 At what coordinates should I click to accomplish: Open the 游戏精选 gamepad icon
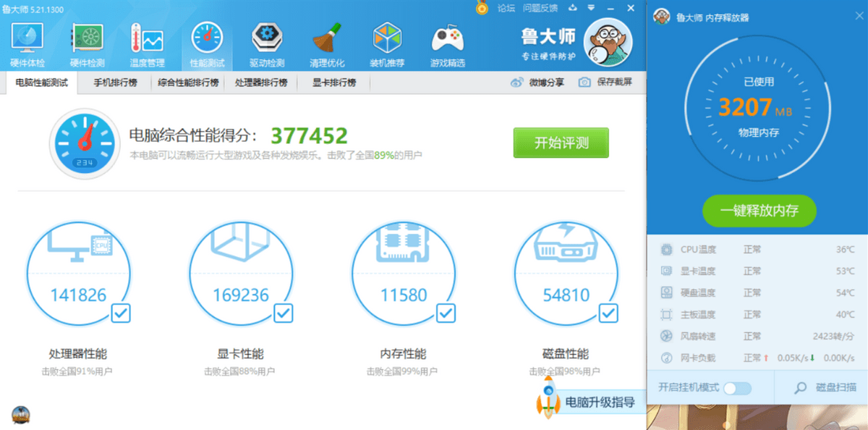coord(448,37)
